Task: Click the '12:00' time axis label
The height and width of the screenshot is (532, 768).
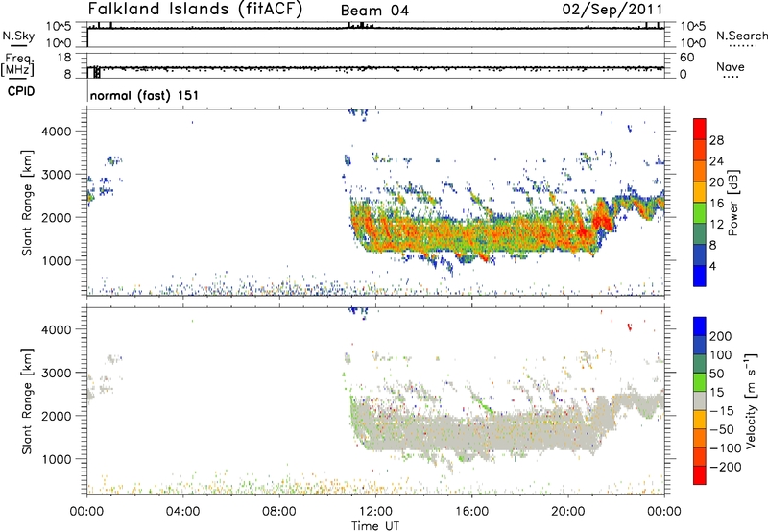Action: click(375, 512)
